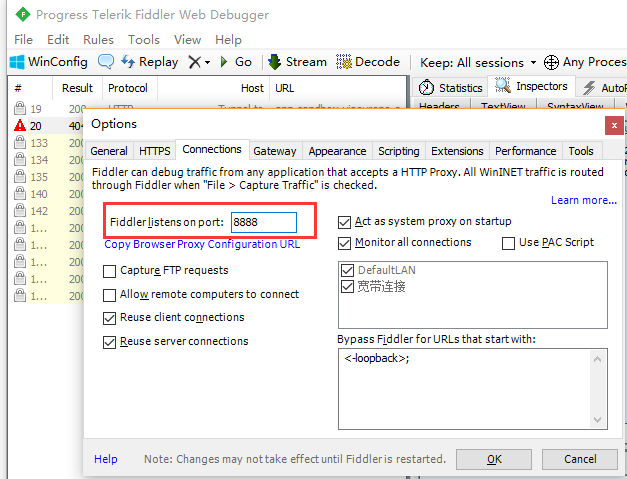Screen dimensions: 627x479
Task: Toggle 宽带连接 connection checkbox
Action: tap(347, 286)
